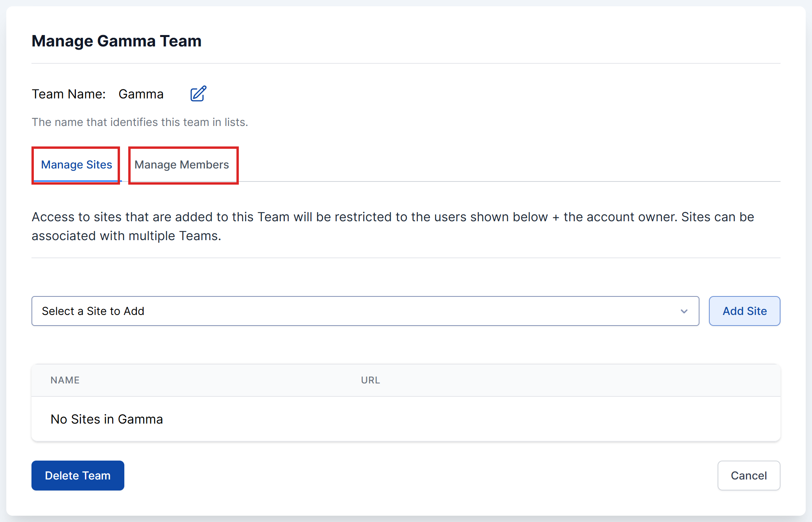Click the 'Manage Gamma Team' heading
812x522 pixels.
[116, 41]
